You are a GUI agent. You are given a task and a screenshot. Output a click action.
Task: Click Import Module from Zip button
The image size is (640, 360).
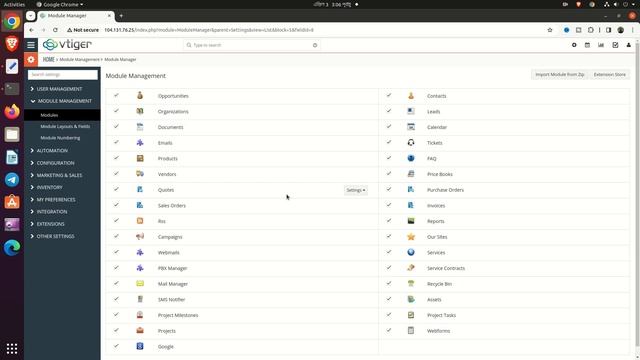tap(560, 74)
